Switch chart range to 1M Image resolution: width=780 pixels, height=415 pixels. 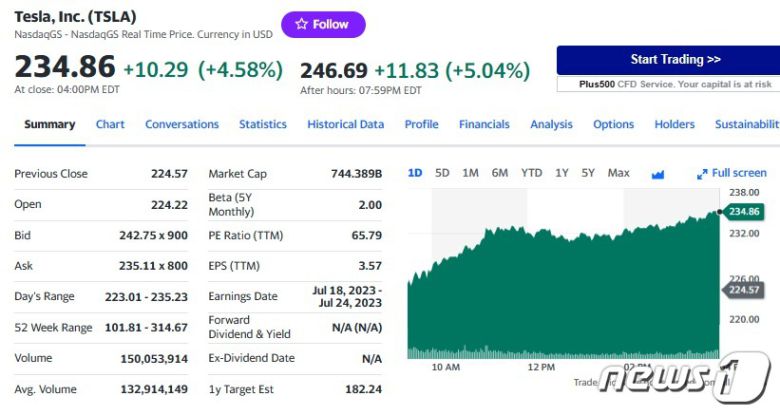pyautogui.click(x=470, y=173)
